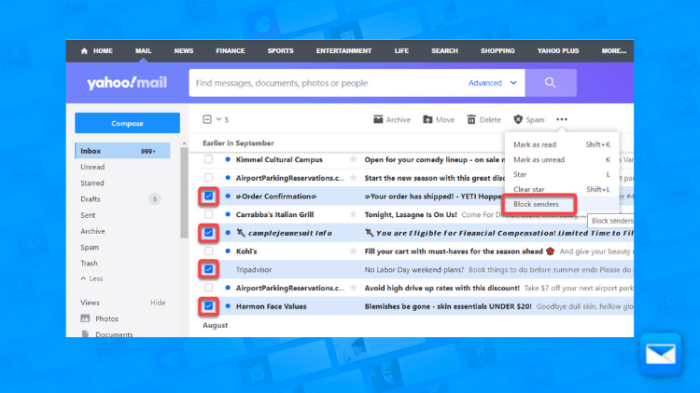The width and height of the screenshot is (700, 393).
Task: Expand the selection options chevron
Action: tap(219, 119)
